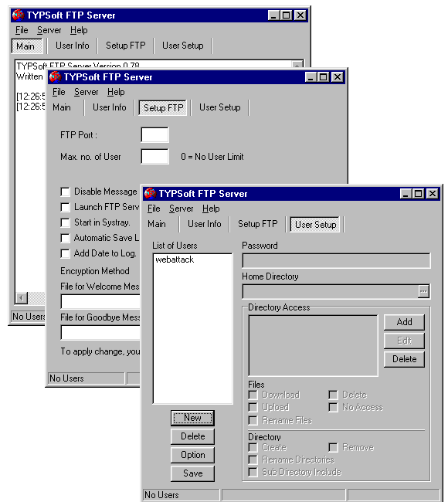Toggle the No Access checkbox
This screenshot has width=448, height=502.
coord(333,407)
